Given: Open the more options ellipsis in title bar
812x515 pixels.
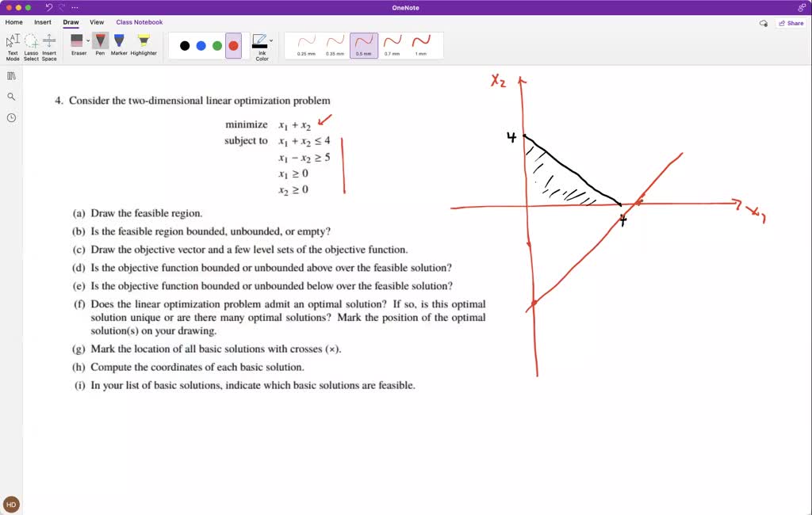Looking at the screenshot, I should click(75, 7).
